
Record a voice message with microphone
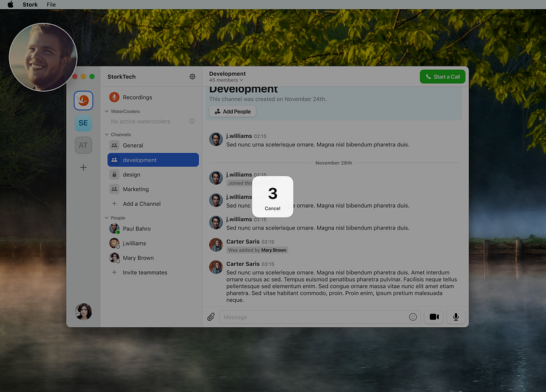coord(456,317)
